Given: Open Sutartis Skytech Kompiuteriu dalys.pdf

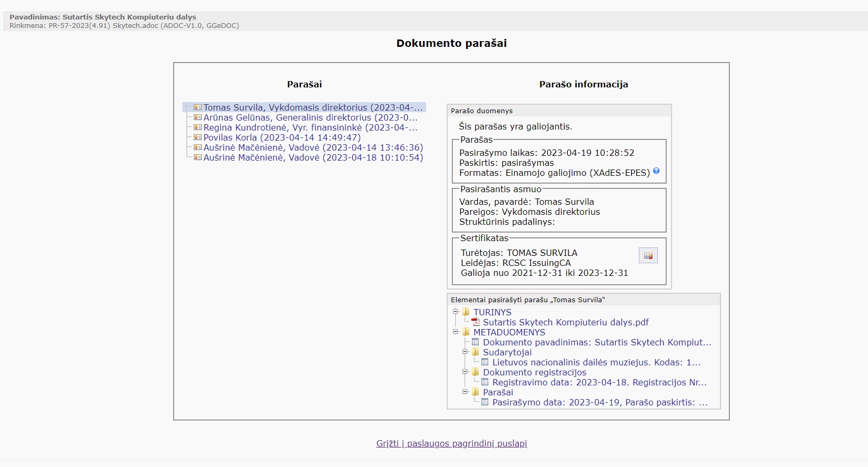Looking at the screenshot, I should 566,322.
